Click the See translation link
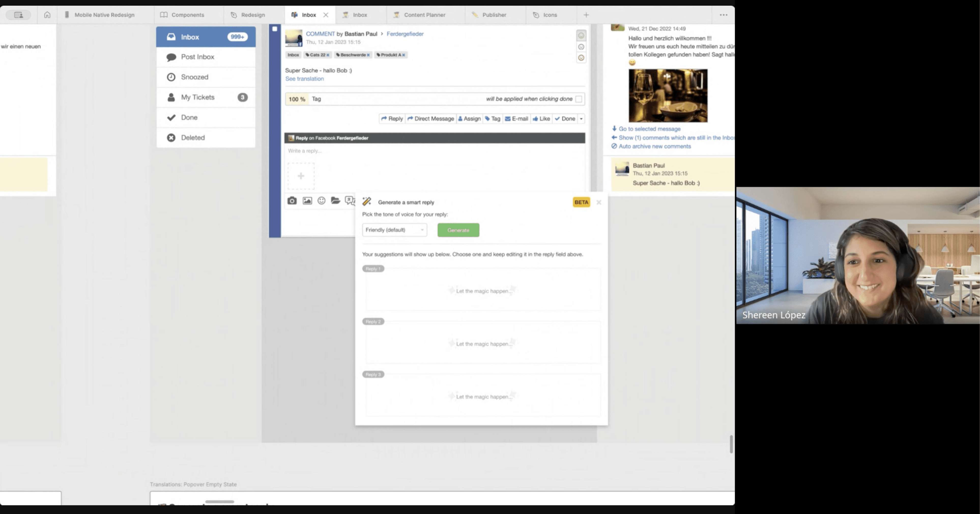The width and height of the screenshot is (980, 514). (304, 79)
